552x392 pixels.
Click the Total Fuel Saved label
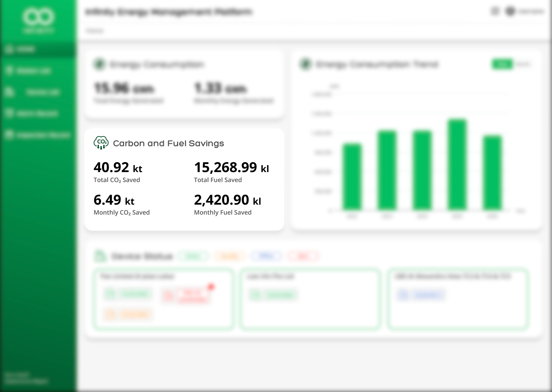[x=218, y=180]
